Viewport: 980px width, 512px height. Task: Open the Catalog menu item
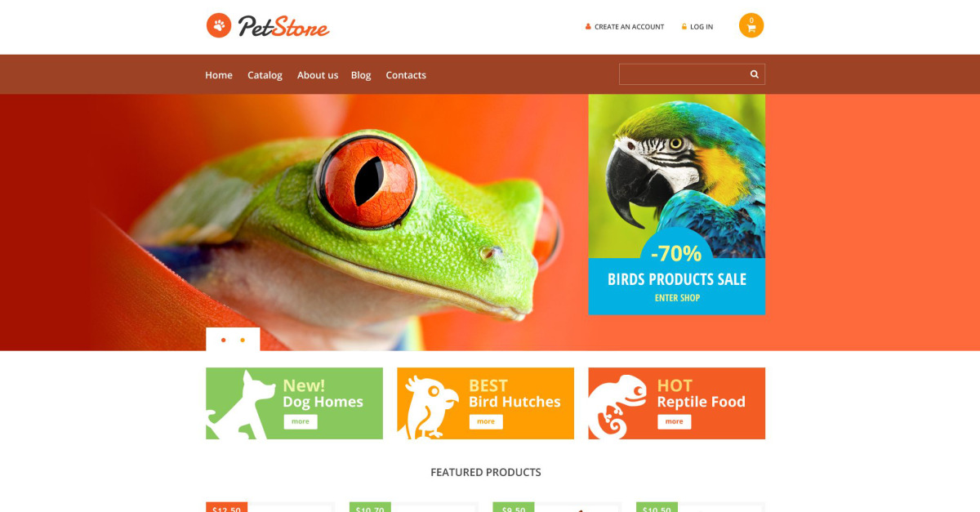pos(265,75)
